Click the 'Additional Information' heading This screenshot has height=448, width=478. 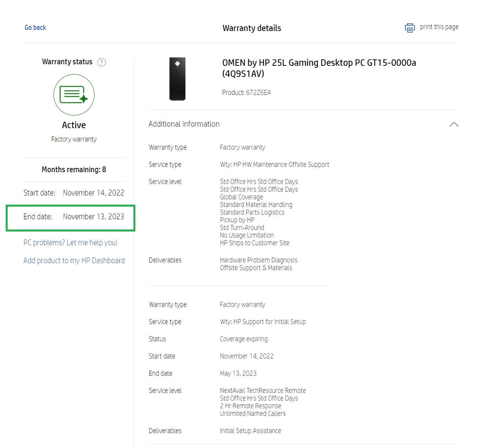point(184,124)
